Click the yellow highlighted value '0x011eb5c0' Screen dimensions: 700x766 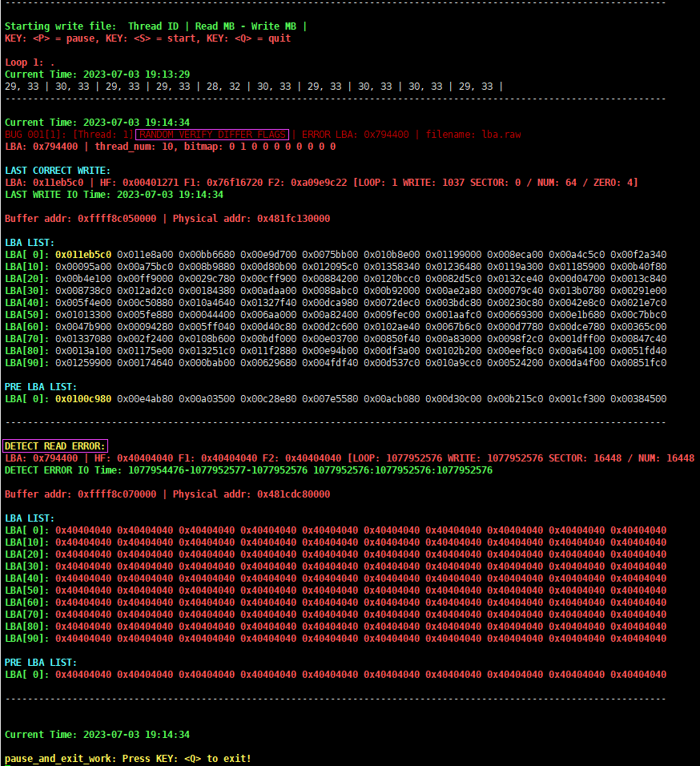(x=83, y=255)
